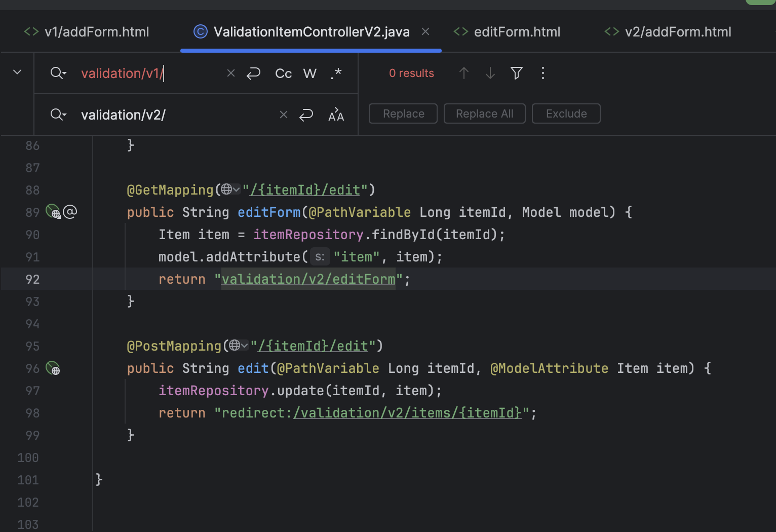This screenshot has width=776, height=532.
Task: Open URL globe dropdown in PostMapping
Action: click(239, 346)
